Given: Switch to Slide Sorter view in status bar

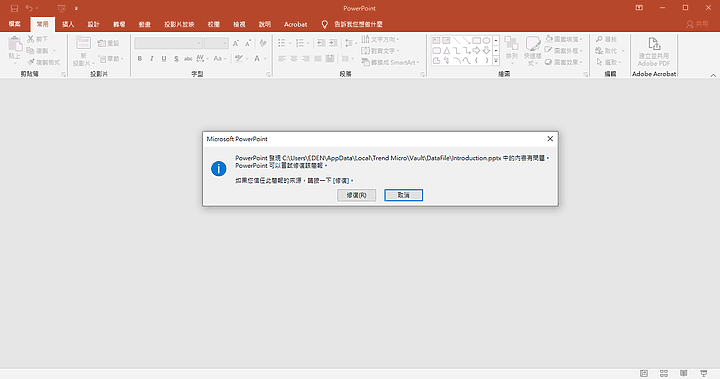Looking at the screenshot, I should [664, 373].
